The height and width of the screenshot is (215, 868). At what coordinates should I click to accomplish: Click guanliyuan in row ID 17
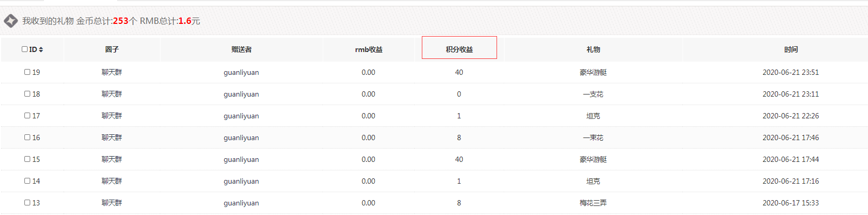tap(241, 116)
